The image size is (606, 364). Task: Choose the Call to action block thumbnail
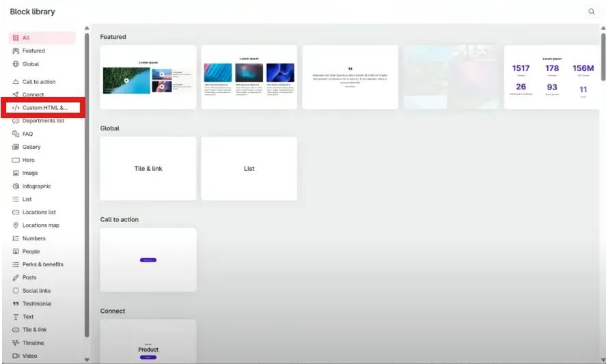pos(148,260)
